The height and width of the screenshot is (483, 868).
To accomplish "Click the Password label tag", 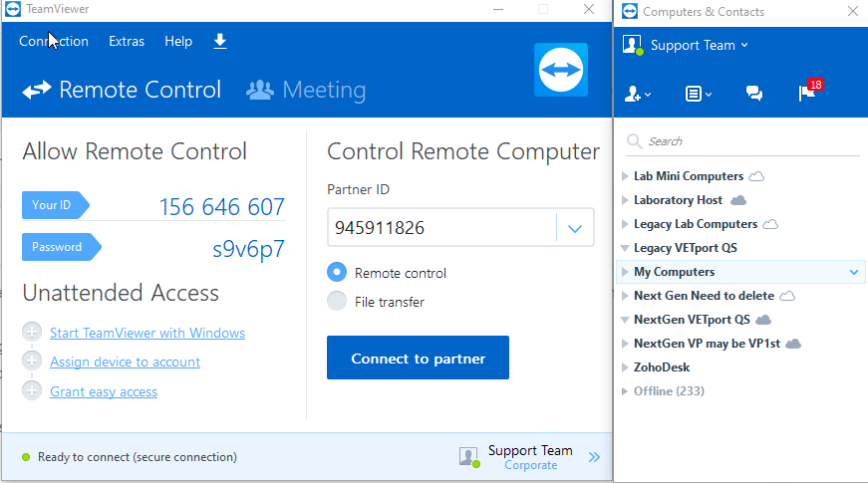I will tap(62, 247).
